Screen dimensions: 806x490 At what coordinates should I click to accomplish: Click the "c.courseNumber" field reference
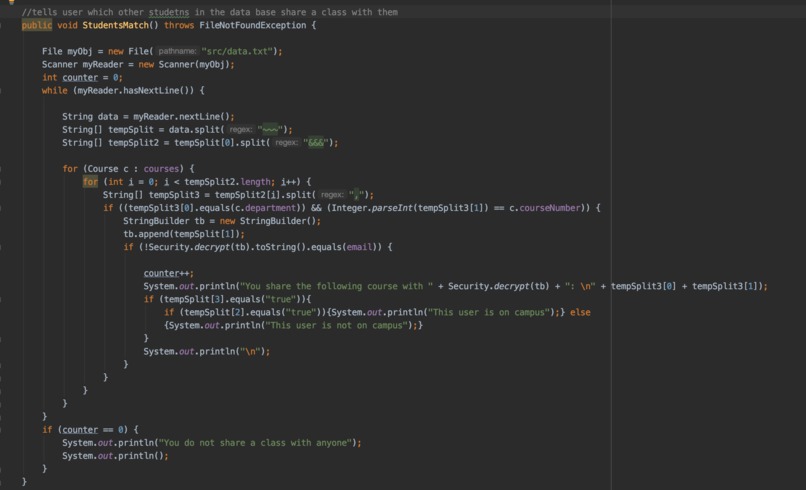pos(545,208)
